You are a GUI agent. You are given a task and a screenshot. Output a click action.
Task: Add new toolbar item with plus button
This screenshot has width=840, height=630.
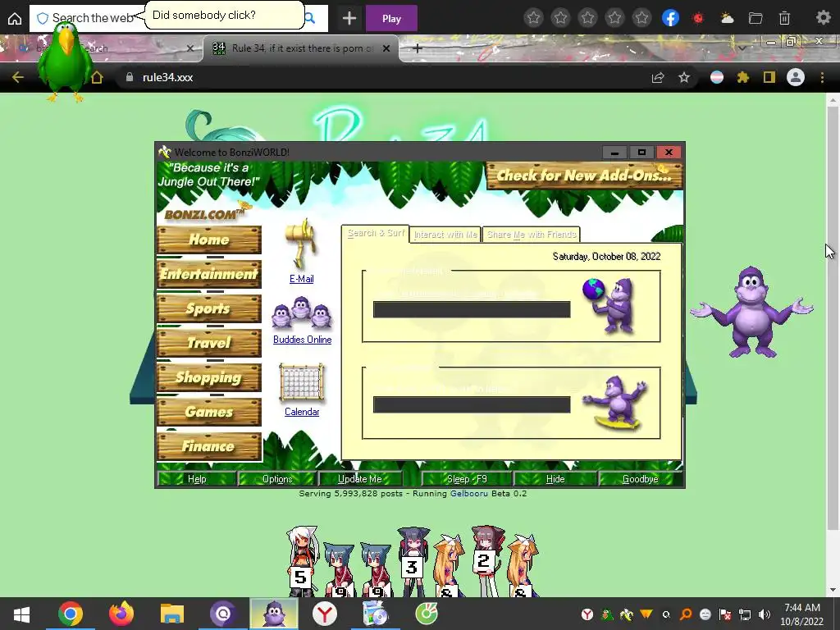click(x=349, y=18)
